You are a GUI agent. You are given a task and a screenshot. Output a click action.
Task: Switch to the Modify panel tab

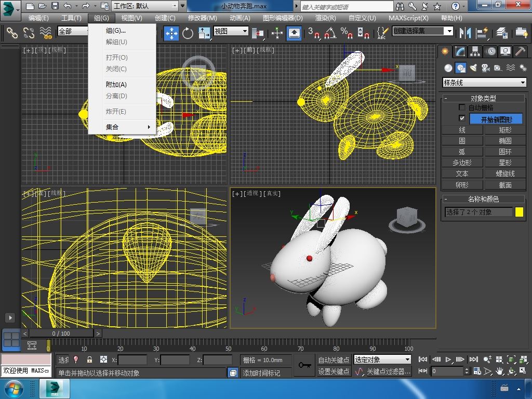460,51
